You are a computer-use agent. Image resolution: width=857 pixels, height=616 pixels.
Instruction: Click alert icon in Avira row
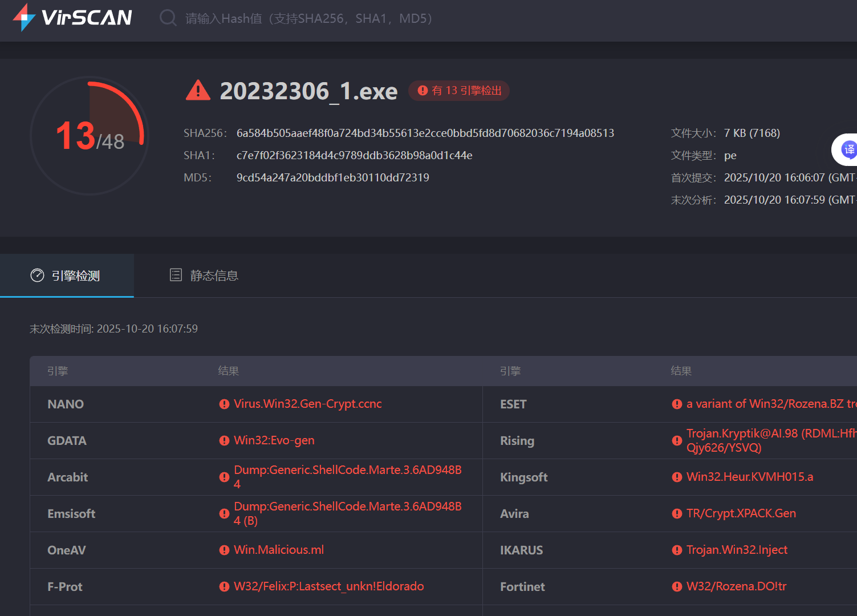point(677,514)
